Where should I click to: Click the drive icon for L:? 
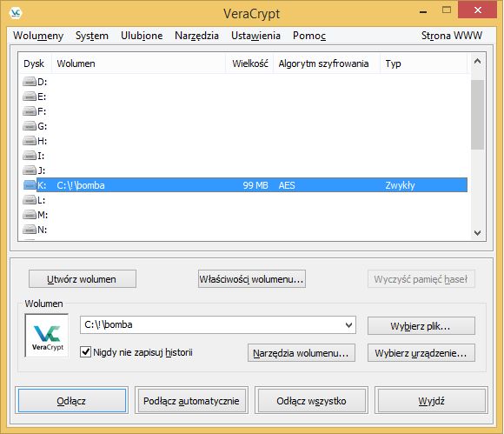pos(30,200)
